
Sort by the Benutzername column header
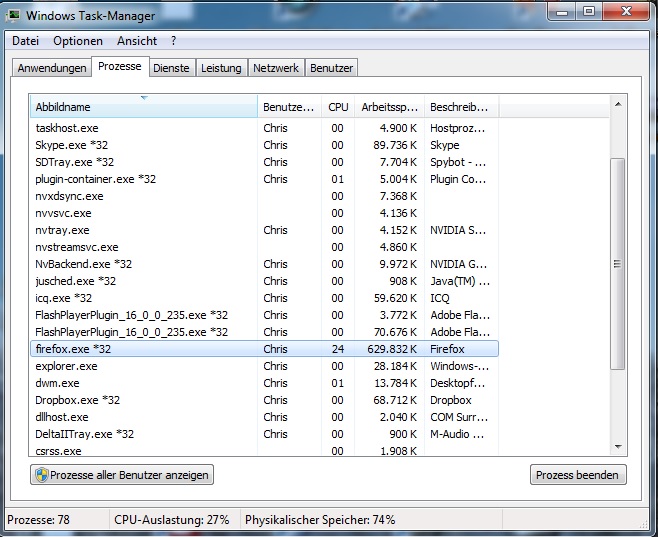pyautogui.click(x=290, y=107)
